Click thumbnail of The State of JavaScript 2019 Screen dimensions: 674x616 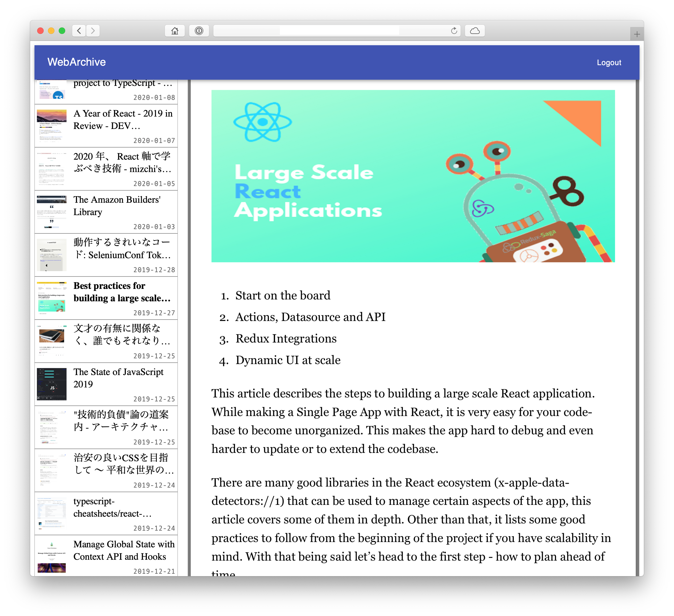[51, 384]
